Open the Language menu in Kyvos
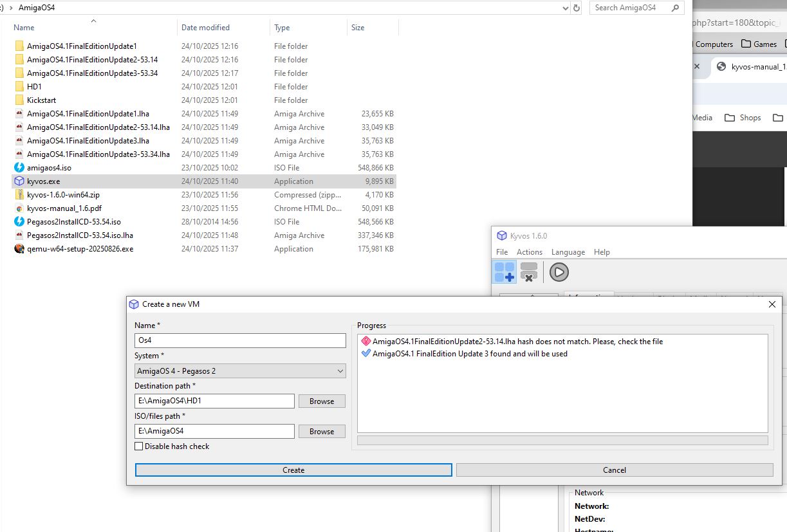 [568, 252]
